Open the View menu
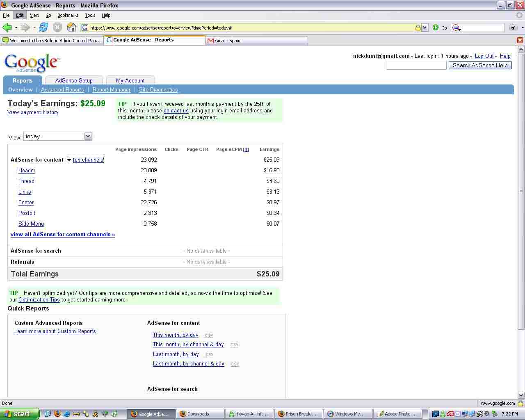The height and width of the screenshot is (420, 525). point(34,15)
